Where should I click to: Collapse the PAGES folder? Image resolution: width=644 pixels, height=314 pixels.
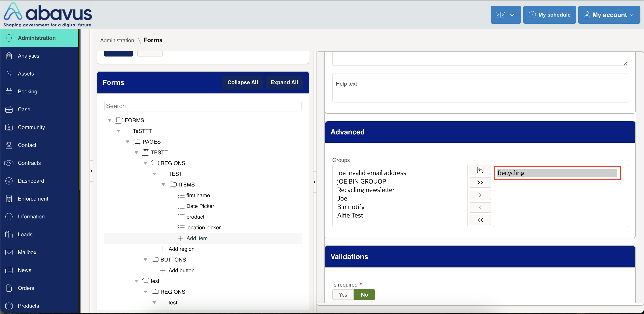(127, 142)
